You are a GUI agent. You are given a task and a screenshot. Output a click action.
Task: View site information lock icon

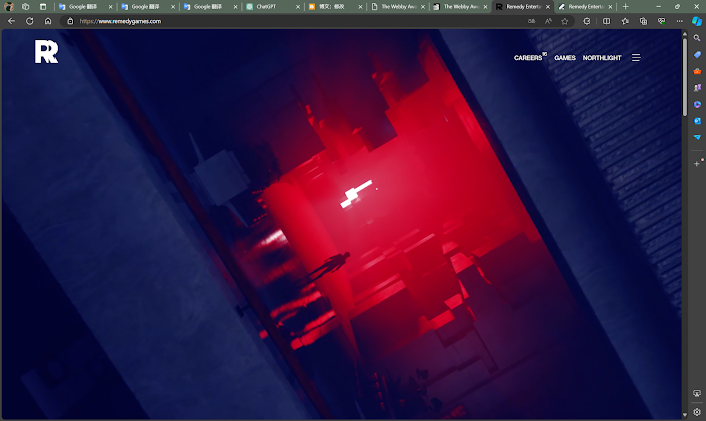70,21
